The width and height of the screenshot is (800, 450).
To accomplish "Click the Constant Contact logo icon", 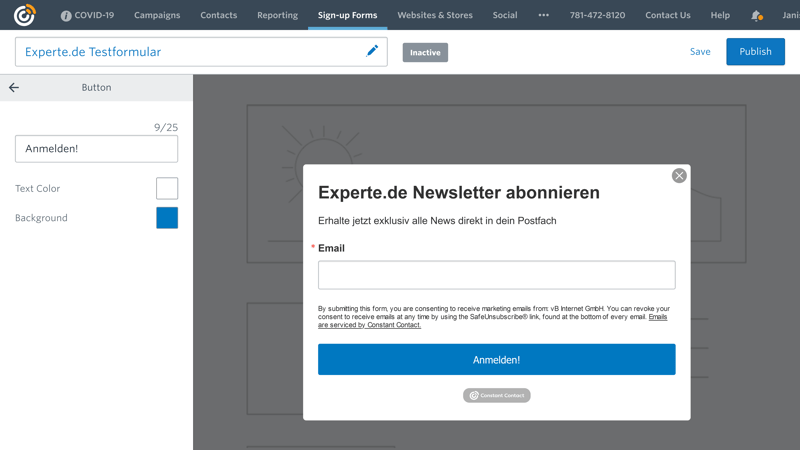I will click(x=24, y=15).
